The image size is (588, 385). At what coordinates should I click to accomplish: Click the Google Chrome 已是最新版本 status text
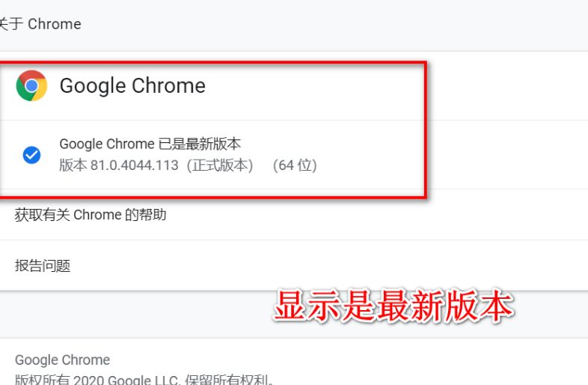pos(150,144)
